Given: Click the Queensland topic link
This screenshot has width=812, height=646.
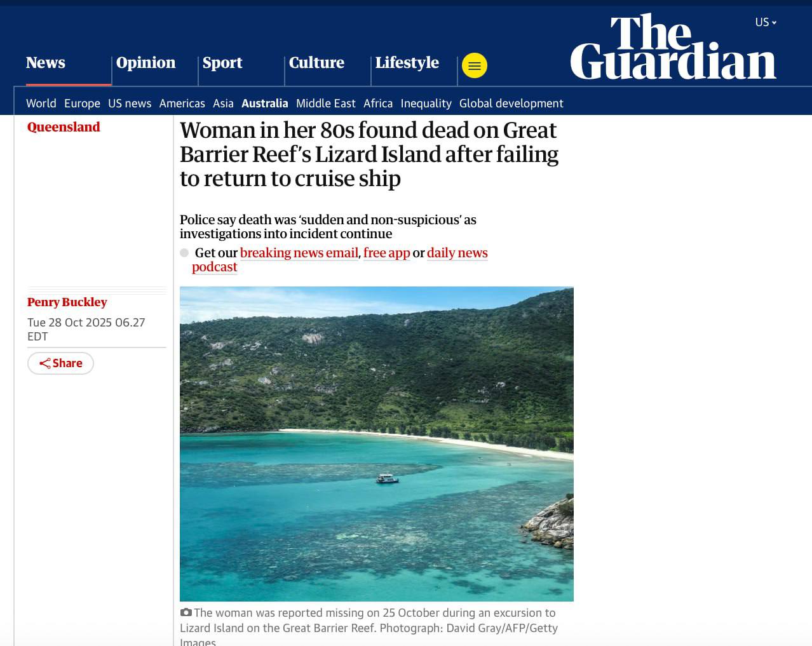Looking at the screenshot, I should click(64, 126).
